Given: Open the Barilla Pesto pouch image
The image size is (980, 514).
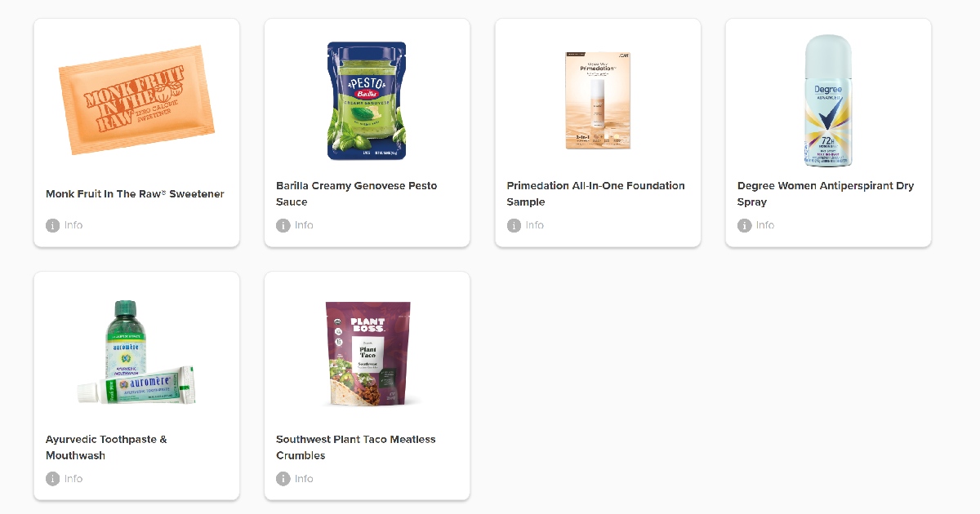Looking at the screenshot, I should click(x=367, y=100).
